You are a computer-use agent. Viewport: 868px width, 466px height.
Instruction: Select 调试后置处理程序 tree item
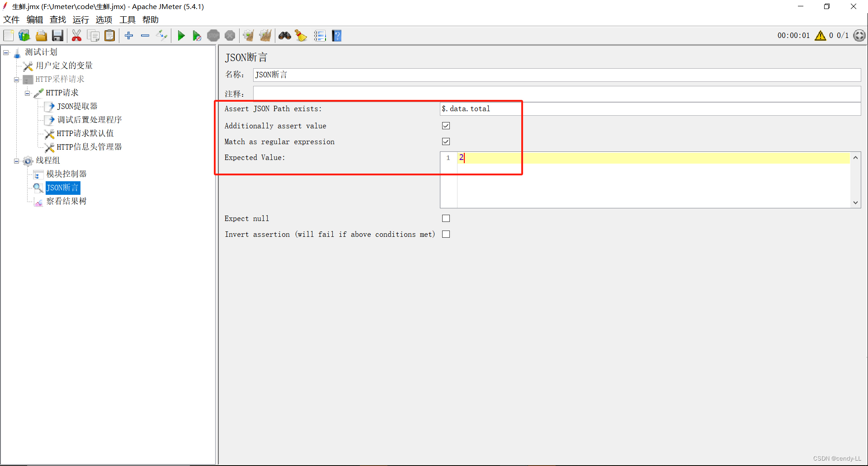pos(90,120)
